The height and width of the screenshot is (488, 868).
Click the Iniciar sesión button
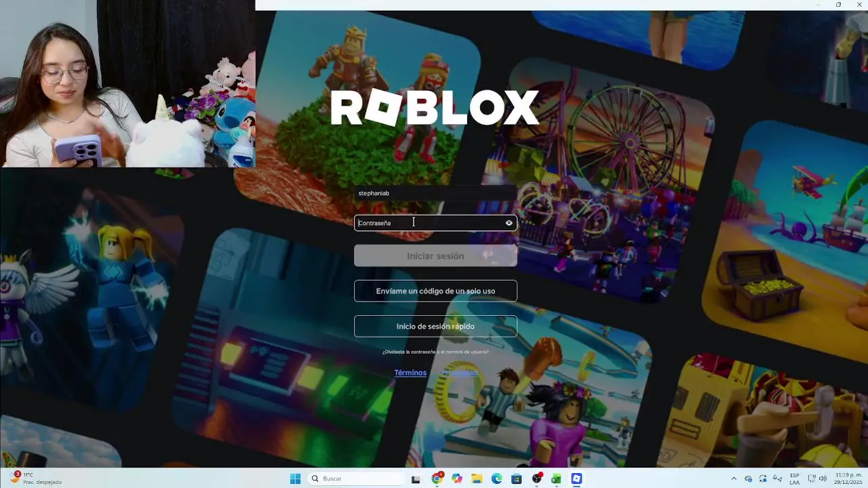435,256
